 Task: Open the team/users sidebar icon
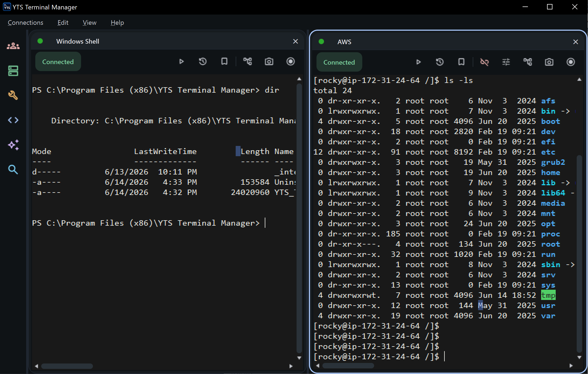pyautogui.click(x=13, y=46)
